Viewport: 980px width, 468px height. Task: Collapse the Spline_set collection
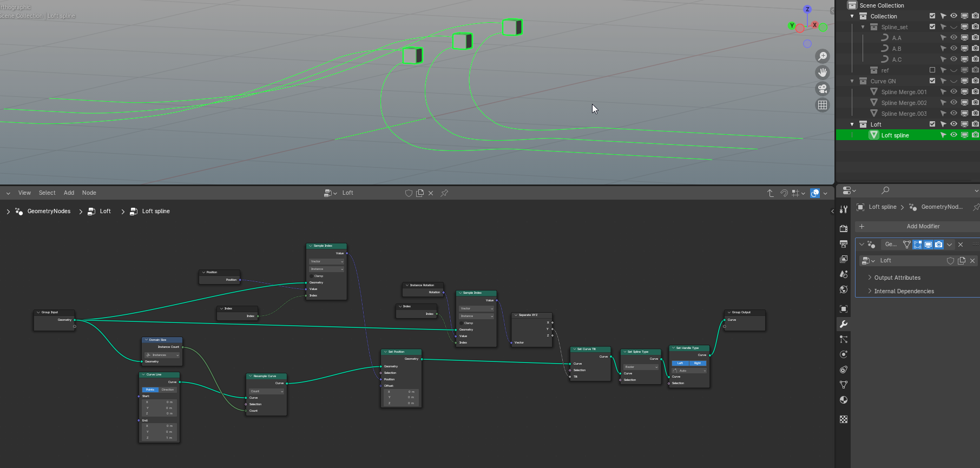(863, 27)
